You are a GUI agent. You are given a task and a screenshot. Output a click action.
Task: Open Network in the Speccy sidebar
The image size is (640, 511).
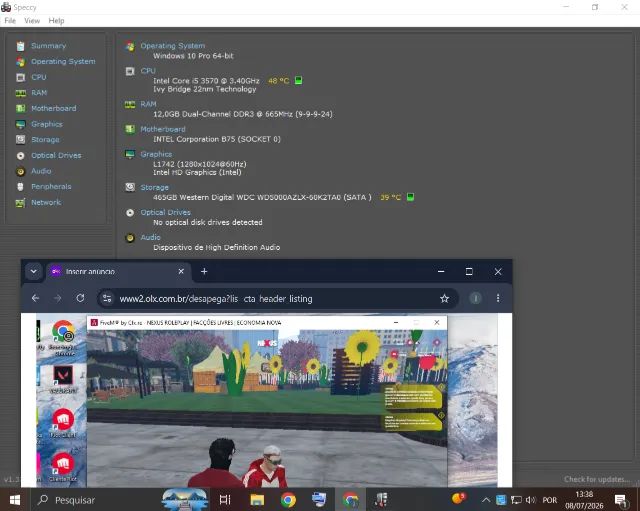point(46,202)
